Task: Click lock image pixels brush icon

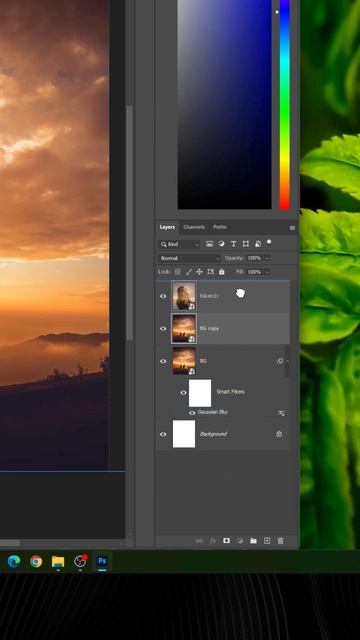Action: 189,272
